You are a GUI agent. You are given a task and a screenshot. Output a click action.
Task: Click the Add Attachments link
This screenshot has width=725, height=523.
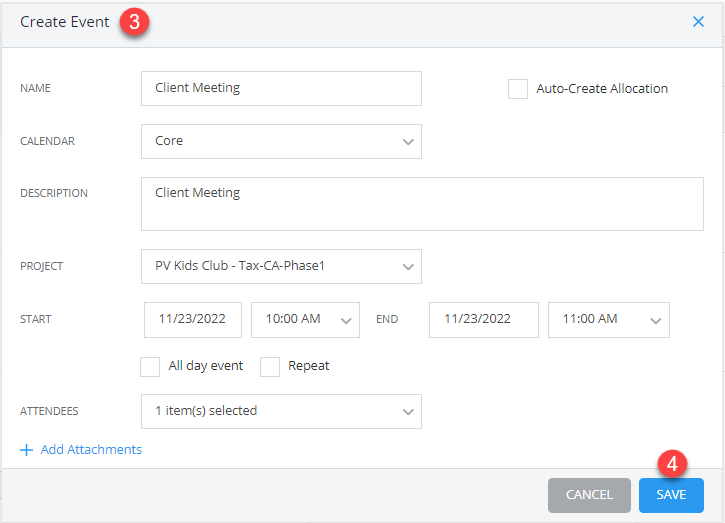tap(91, 449)
